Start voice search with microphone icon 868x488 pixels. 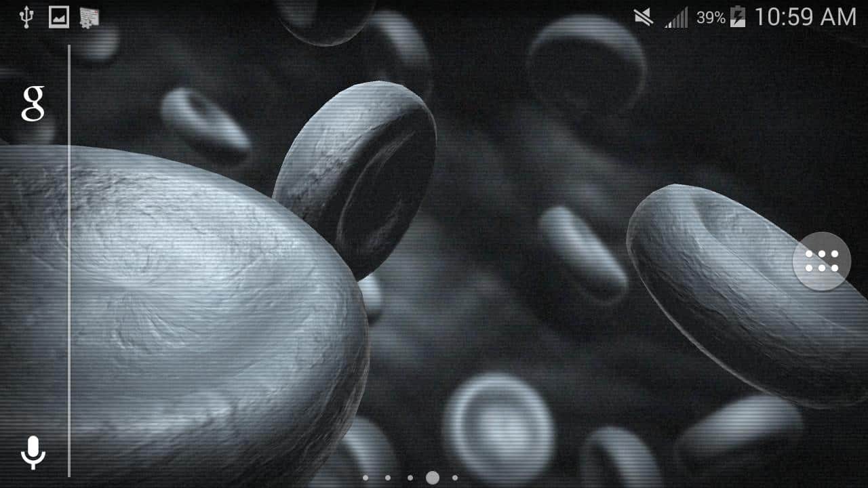click(x=33, y=453)
